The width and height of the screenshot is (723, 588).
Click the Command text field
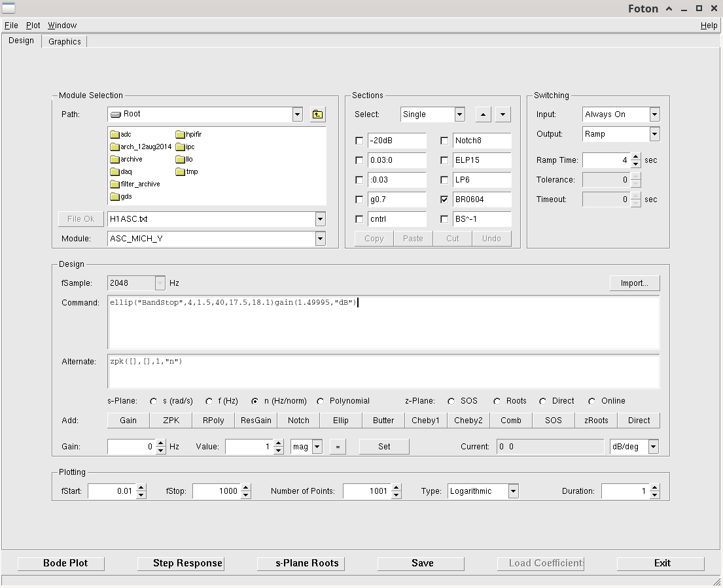(383, 322)
